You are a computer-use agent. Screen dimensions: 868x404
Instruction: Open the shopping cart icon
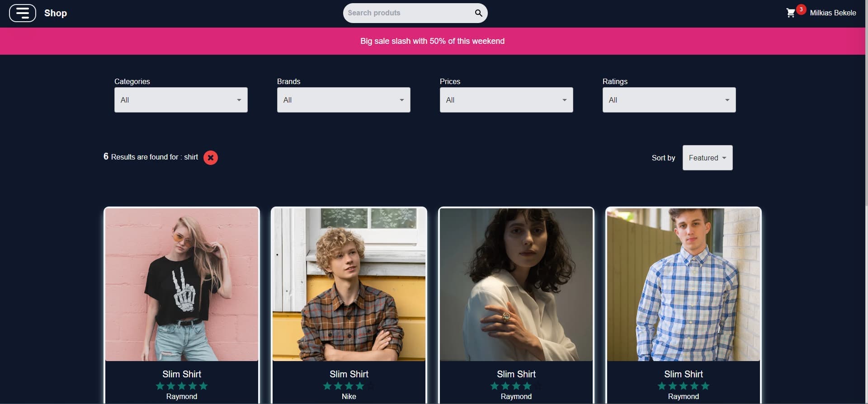click(791, 13)
